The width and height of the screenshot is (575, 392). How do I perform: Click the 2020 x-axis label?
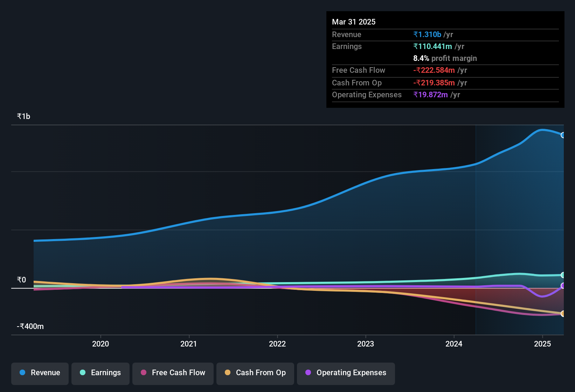pyautogui.click(x=101, y=344)
